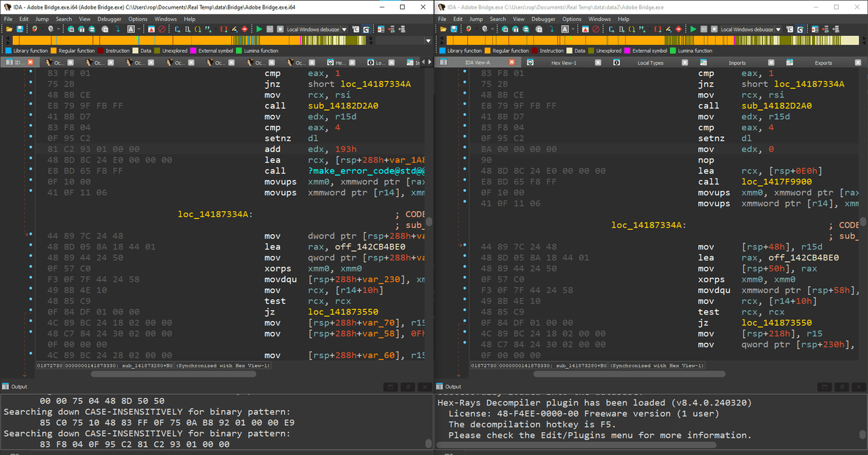
Task: Open jump-back history dropdown arrow, right window
Action: tap(476, 29)
